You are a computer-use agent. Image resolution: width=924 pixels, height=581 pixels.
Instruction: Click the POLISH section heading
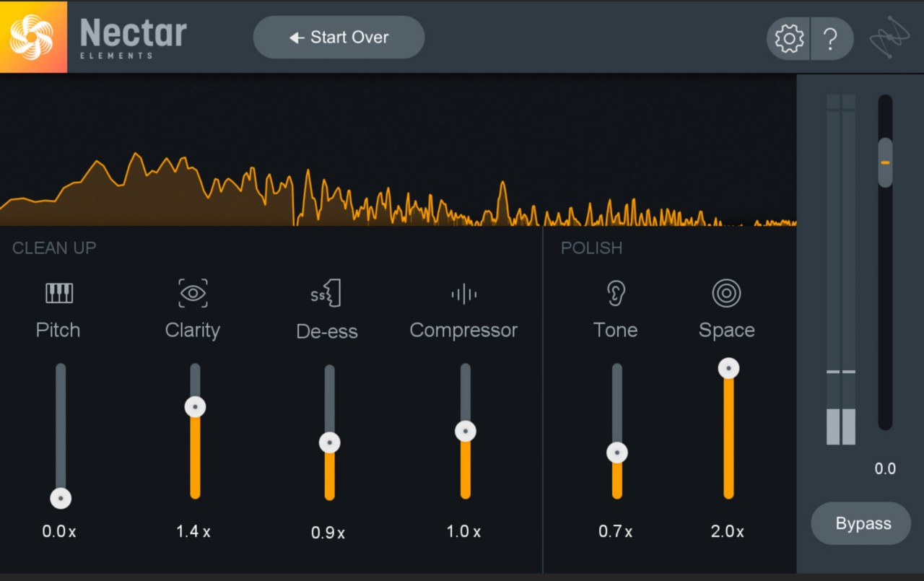(x=591, y=248)
